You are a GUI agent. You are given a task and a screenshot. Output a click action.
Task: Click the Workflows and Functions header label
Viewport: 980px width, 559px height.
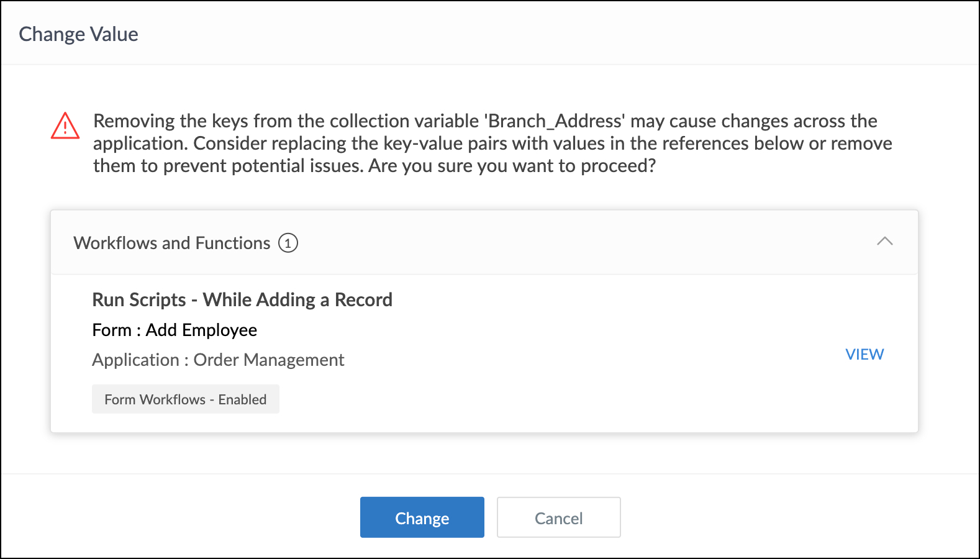(172, 243)
